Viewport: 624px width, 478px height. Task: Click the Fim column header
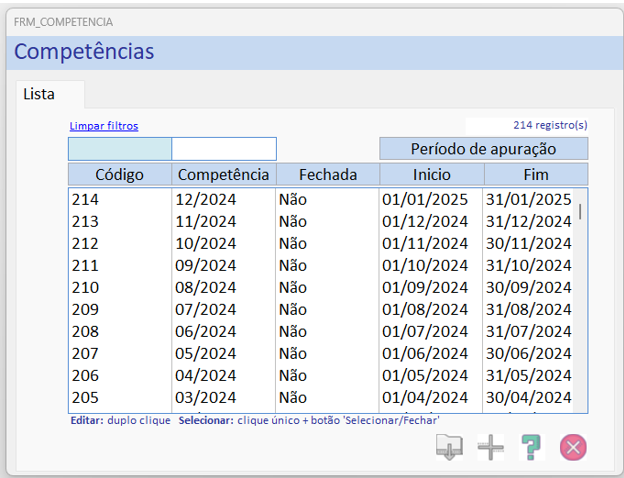[x=536, y=174]
